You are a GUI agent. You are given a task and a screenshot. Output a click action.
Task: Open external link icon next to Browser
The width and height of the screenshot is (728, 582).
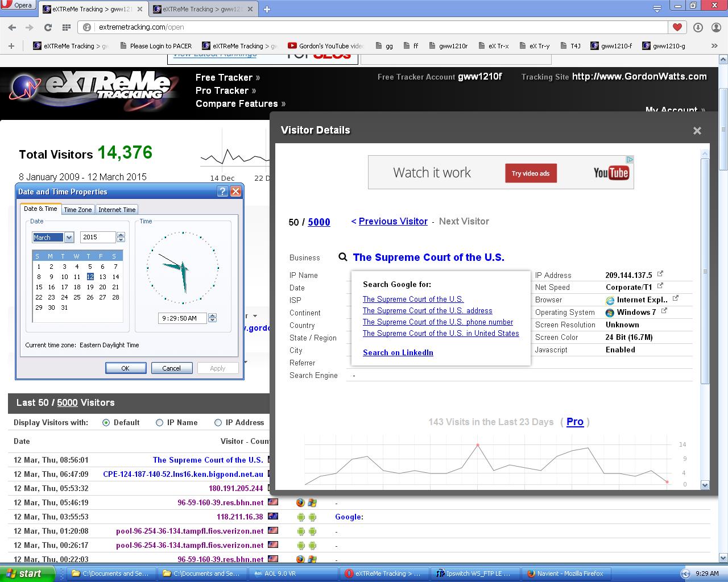tap(676, 298)
